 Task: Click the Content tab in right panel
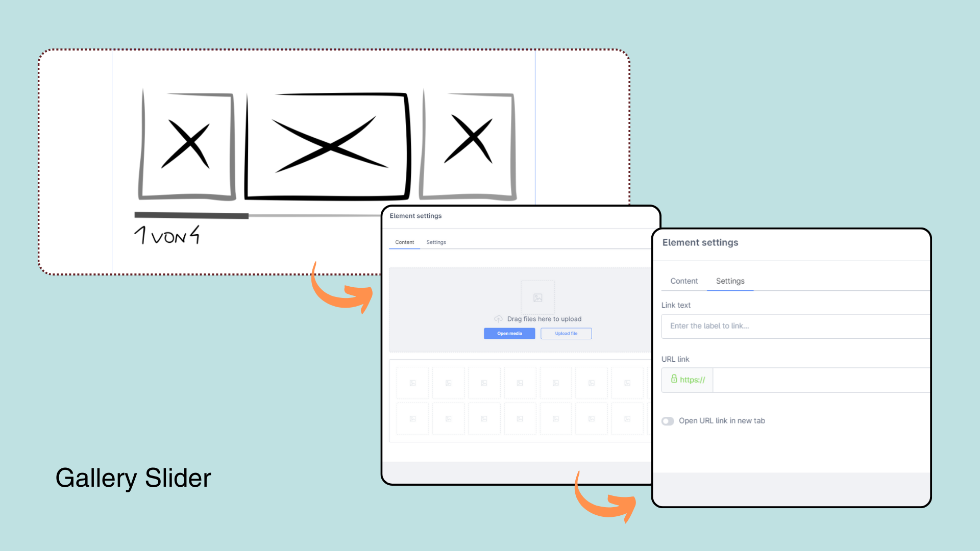[x=684, y=281]
